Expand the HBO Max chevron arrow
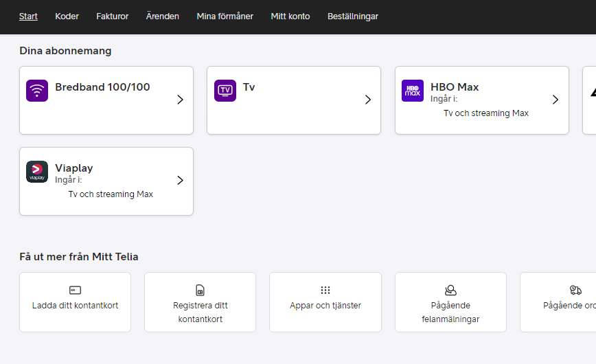Viewport: 596px width, 364px height. tap(555, 100)
